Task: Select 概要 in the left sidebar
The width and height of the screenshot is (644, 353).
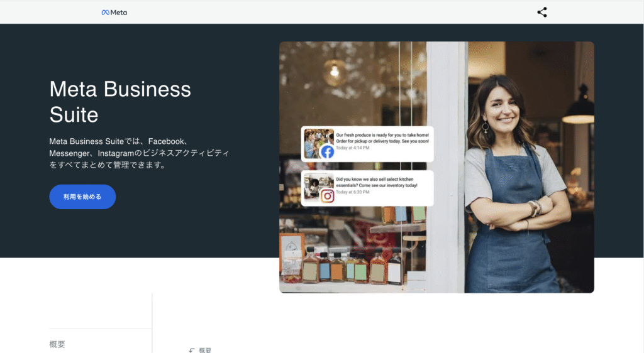Action: coord(57,344)
